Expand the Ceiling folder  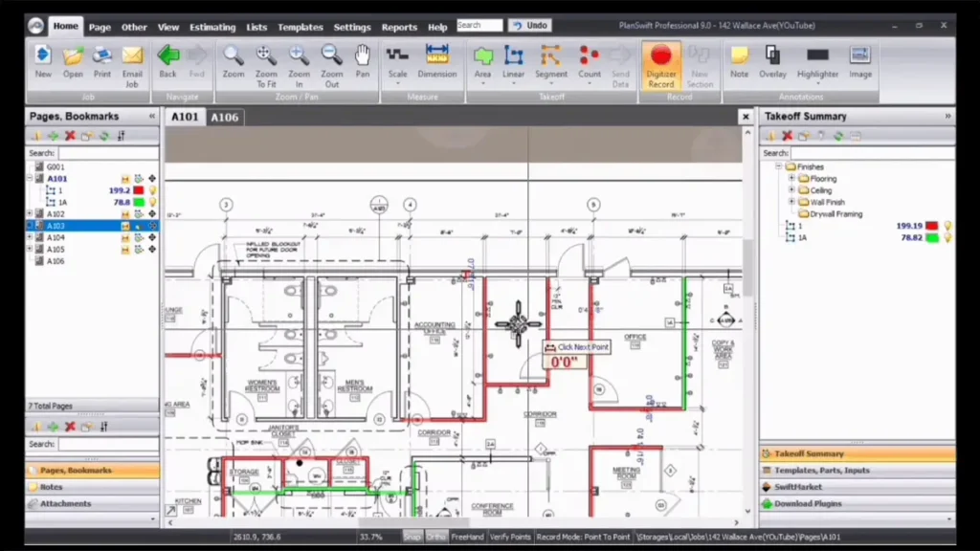pos(791,190)
